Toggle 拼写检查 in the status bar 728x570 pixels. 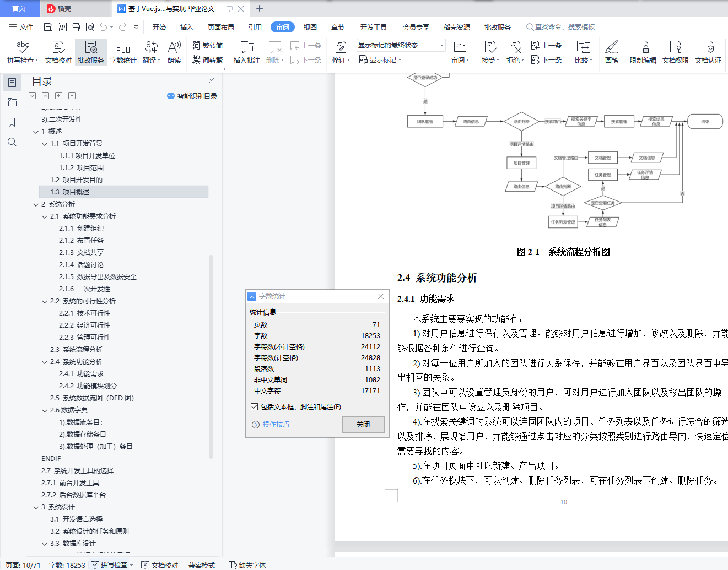pos(113,565)
